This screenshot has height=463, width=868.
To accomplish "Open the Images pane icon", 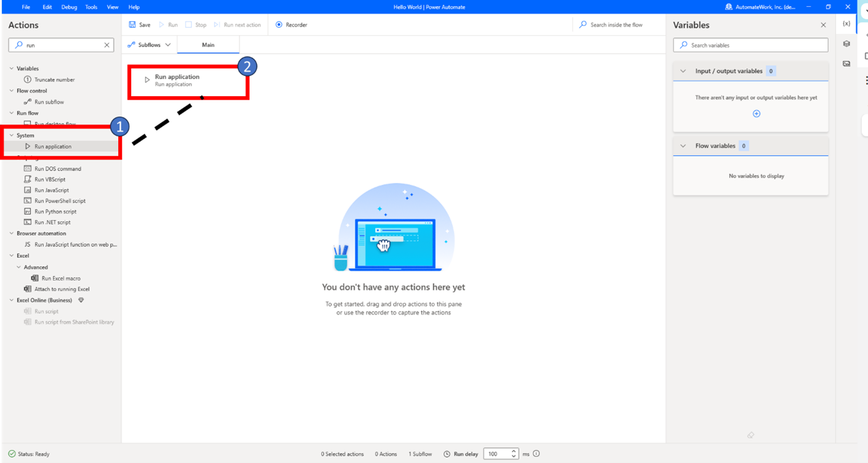I will (846, 63).
